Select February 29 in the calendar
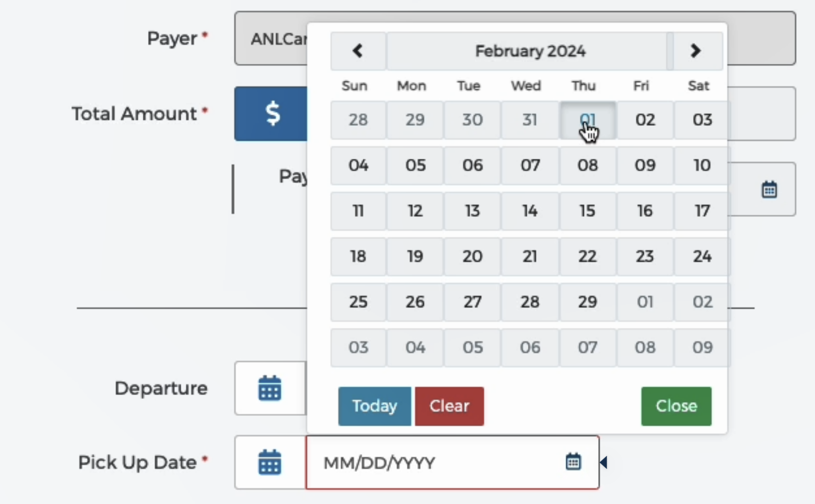This screenshot has height=504, width=815. tap(587, 302)
